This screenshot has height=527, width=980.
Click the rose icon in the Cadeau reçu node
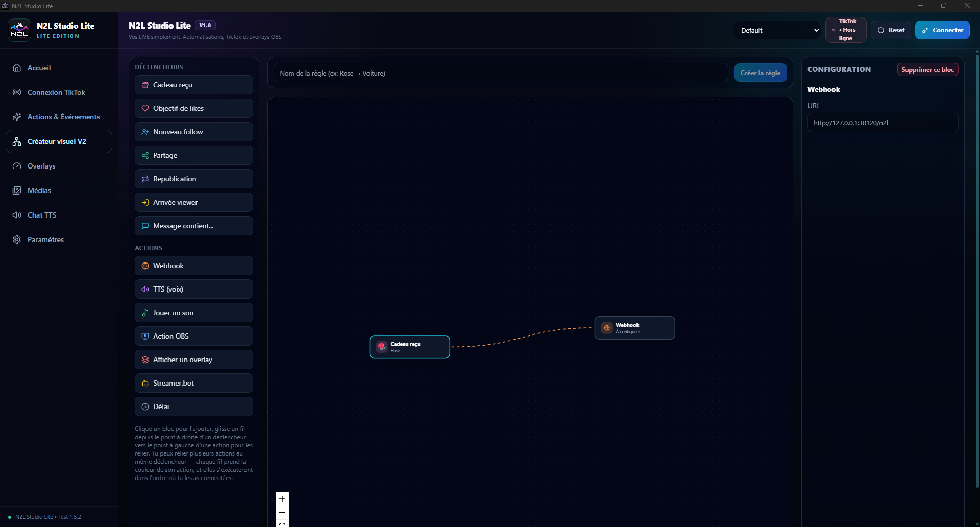point(382,347)
